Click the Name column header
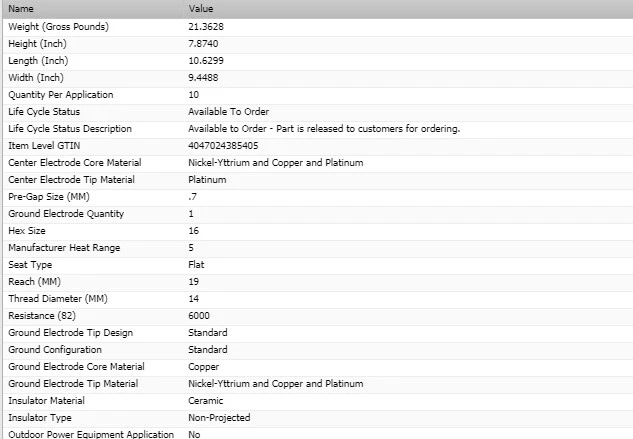 [21, 8]
